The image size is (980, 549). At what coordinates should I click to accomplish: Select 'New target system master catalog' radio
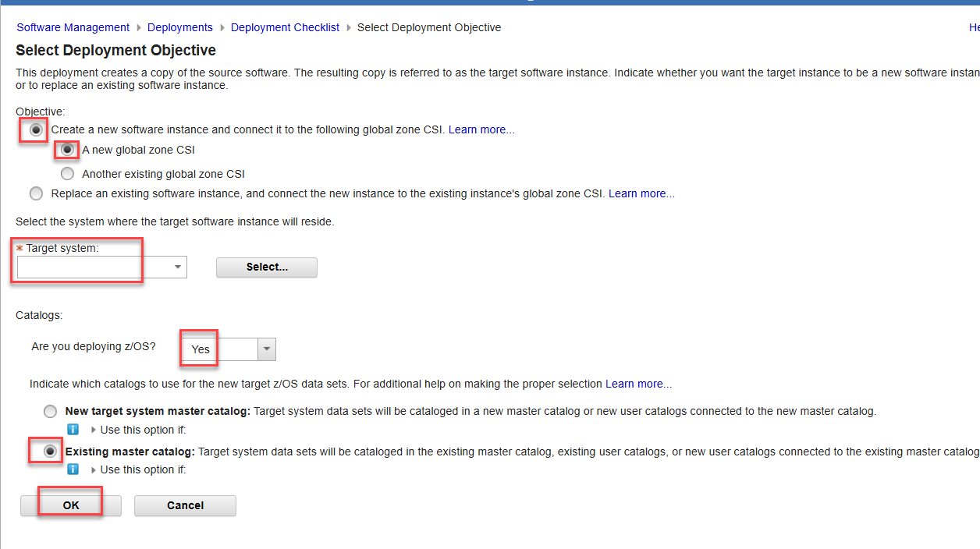coord(51,411)
